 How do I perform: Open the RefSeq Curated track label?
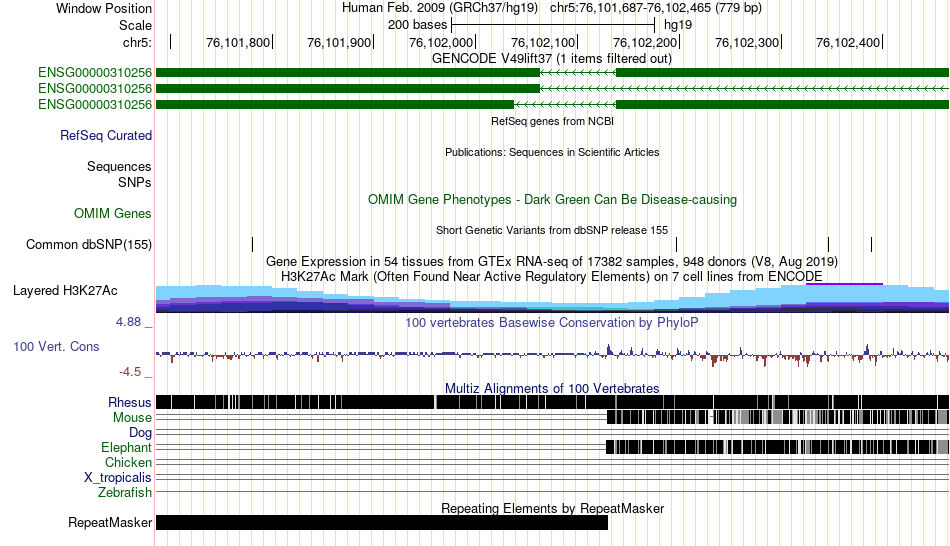106,135
